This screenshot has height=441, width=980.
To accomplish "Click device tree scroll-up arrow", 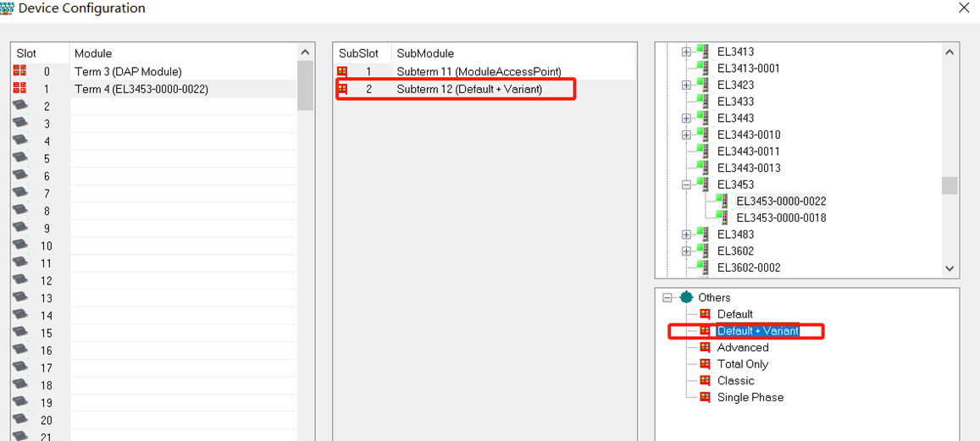I will (x=950, y=52).
